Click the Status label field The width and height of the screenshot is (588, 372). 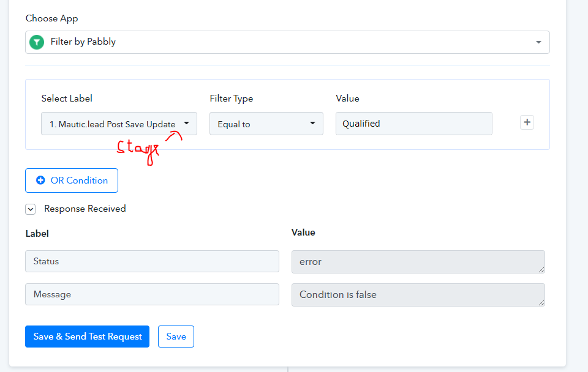[x=152, y=261]
